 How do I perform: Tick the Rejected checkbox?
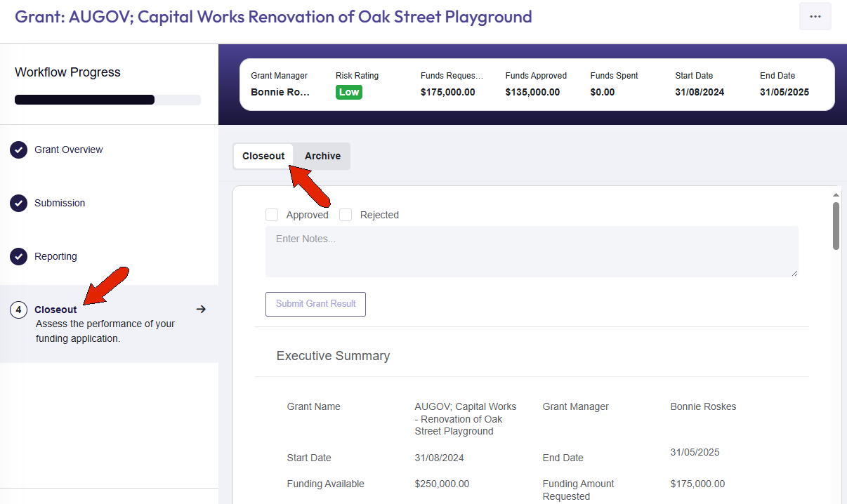point(346,215)
